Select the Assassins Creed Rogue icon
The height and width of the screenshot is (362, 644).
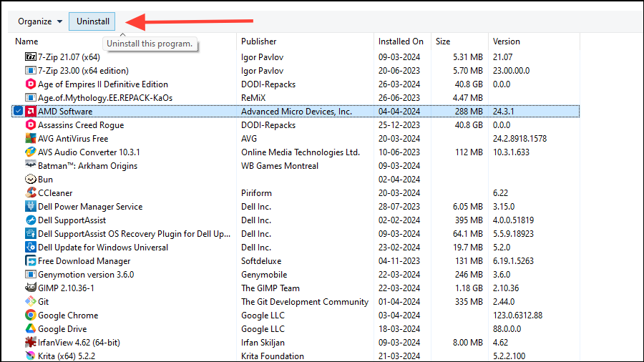pos(30,124)
